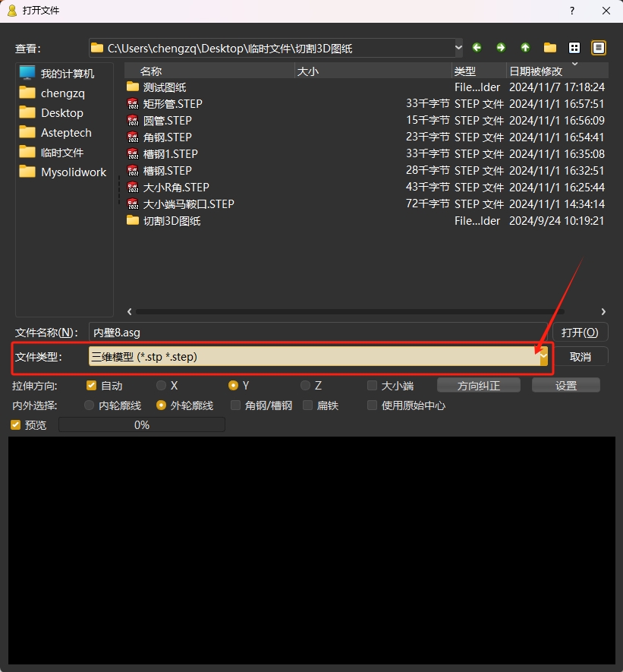
Task: Toggle the 自动 stretch direction checkbox
Action: click(x=91, y=385)
